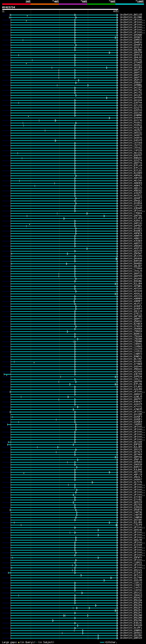Select the UniRef100_Q0WRN6 label
Screen dimensions: 146x644
pos(131,115)
